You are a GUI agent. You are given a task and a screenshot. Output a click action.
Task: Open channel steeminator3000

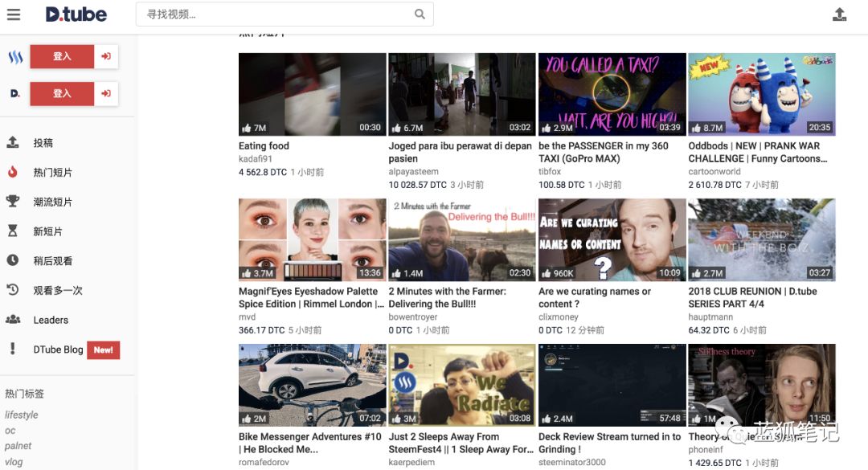(x=572, y=462)
